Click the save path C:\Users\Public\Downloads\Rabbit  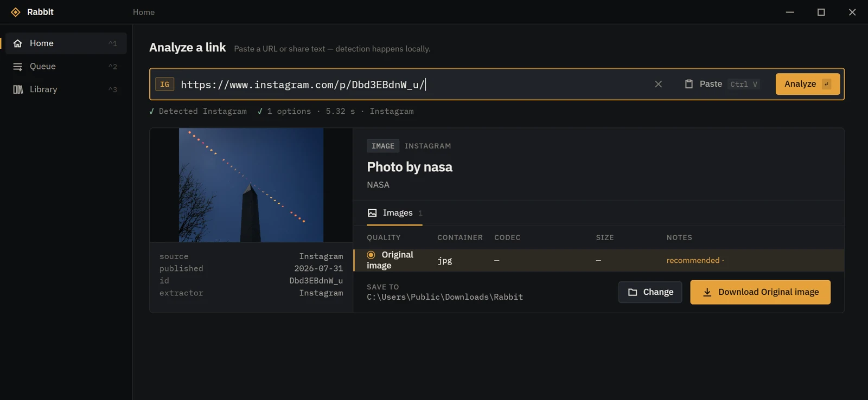[x=445, y=297]
